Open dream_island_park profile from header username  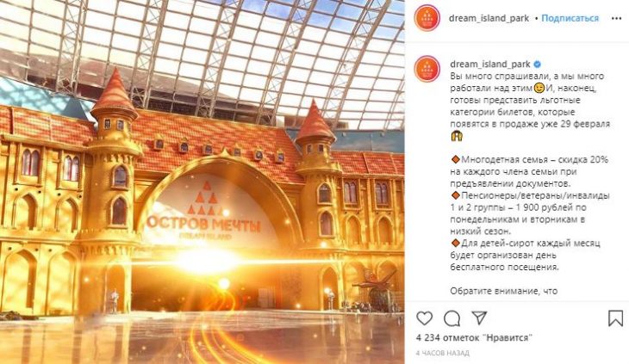489,18
